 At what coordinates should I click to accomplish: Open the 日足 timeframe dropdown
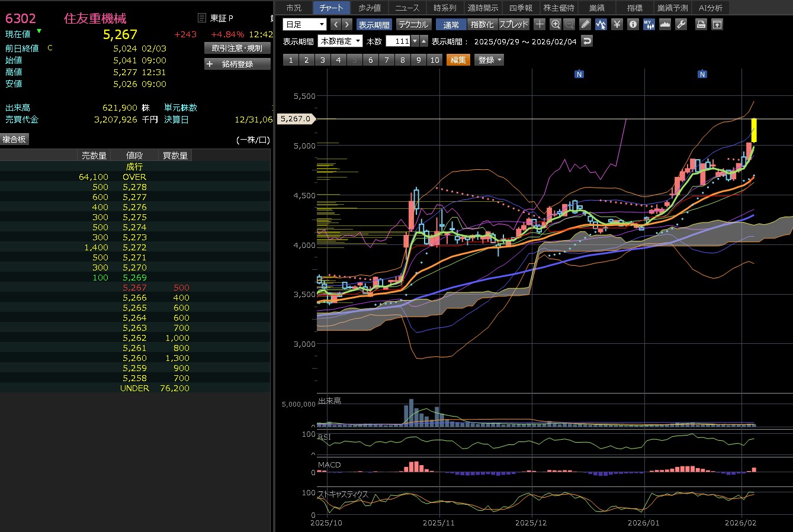[304, 24]
